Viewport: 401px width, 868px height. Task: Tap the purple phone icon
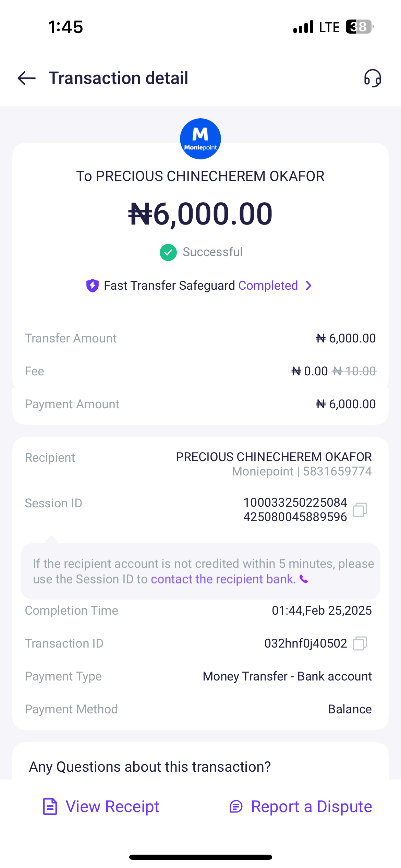pos(304,579)
